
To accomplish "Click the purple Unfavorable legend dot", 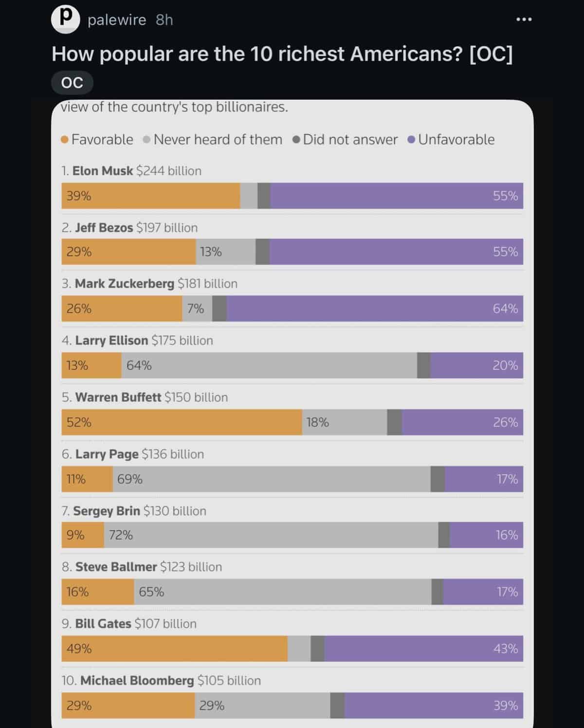I will 411,140.
